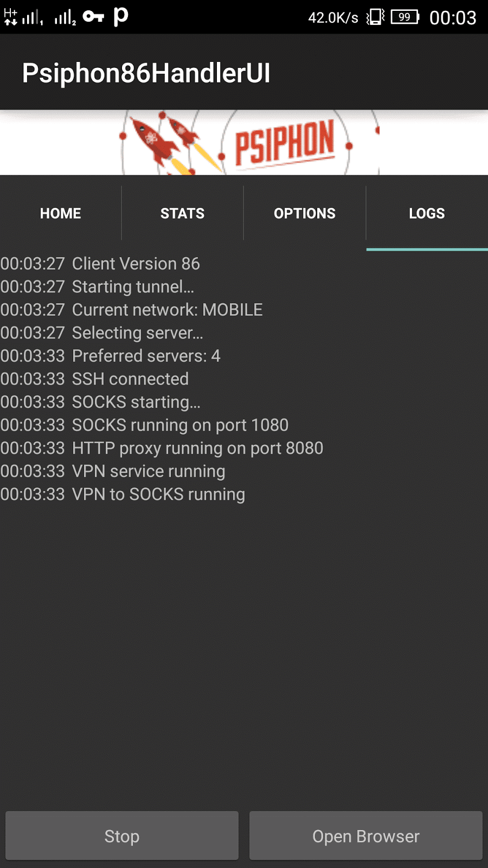Open the STATS tab
The width and height of the screenshot is (488, 868).
(x=183, y=213)
